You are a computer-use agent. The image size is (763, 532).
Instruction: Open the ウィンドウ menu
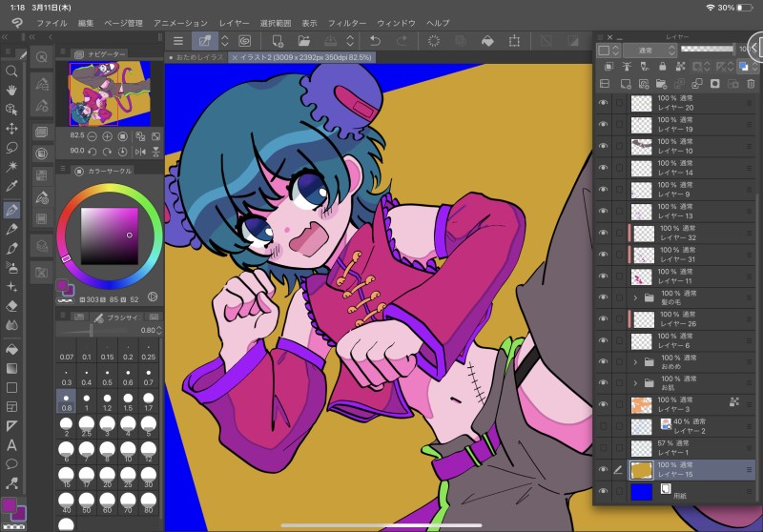[396, 23]
